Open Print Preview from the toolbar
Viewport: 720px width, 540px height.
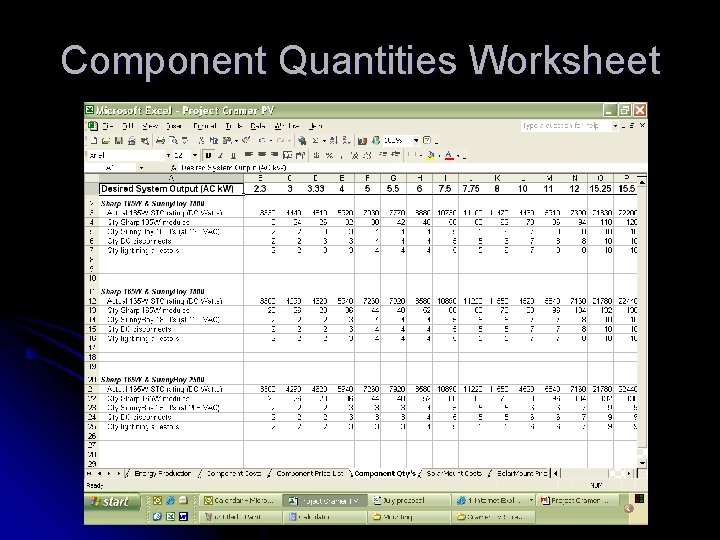pyautogui.click(x=174, y=141)
